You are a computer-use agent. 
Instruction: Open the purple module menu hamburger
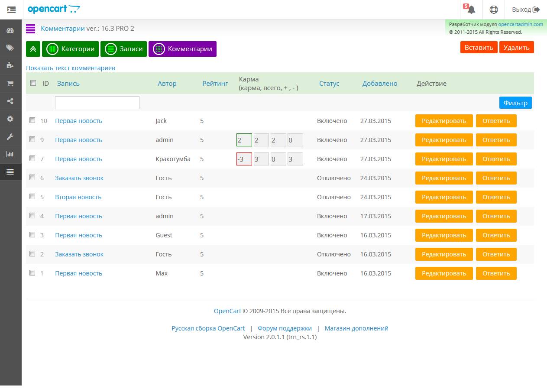pyautogui.click(x=30, y=29)
